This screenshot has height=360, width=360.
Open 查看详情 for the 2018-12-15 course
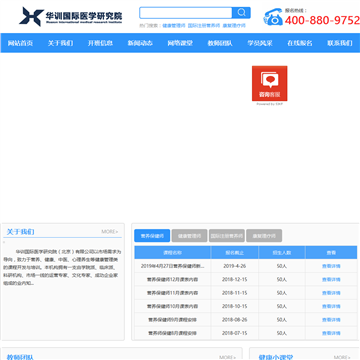point(331,280)
